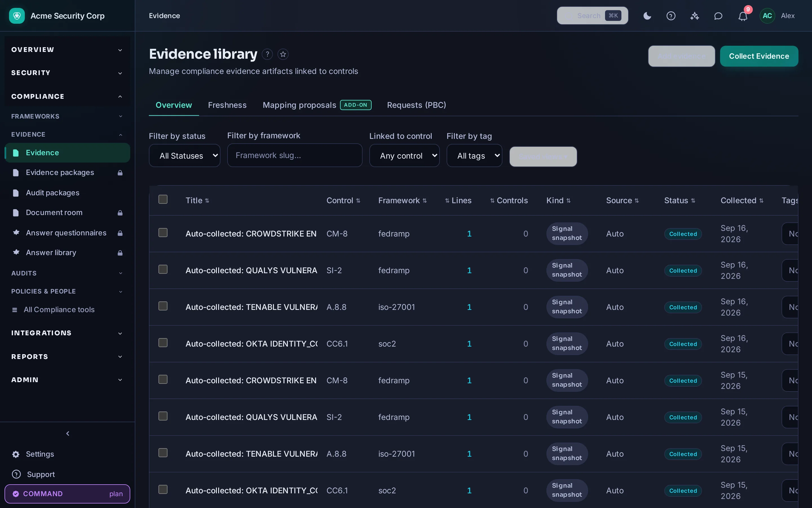
Task: Click the Answer library sparkle icon
Action: coord(16,252)
